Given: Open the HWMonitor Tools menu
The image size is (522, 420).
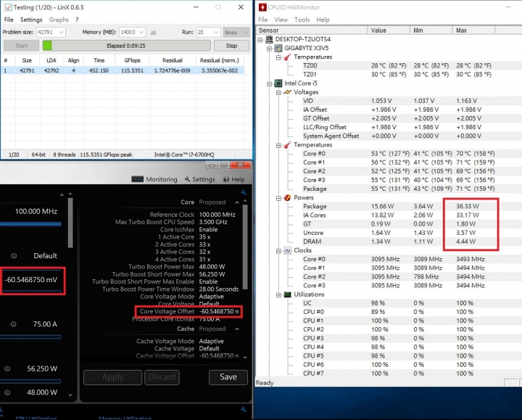Looking at the screenshot, I should click(302, 20).
